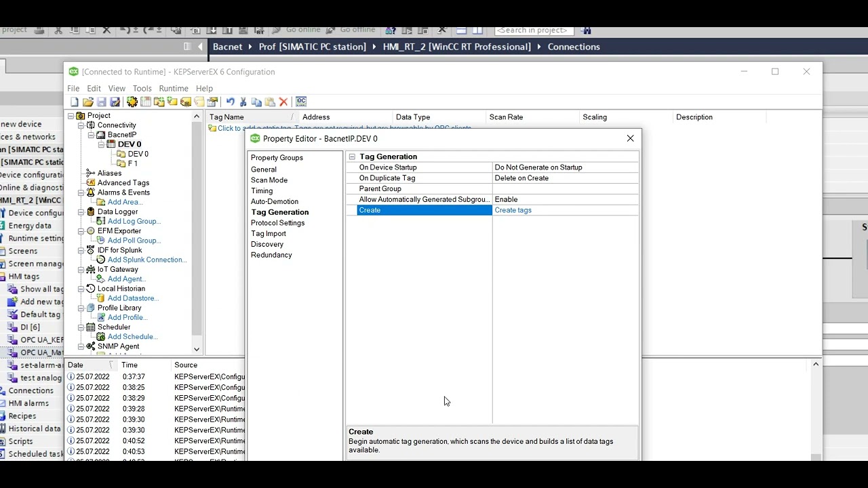The width and height of the screenshot is (868, 488).
Task: Collapse the Project root node
Action: [x=71, y=116]
